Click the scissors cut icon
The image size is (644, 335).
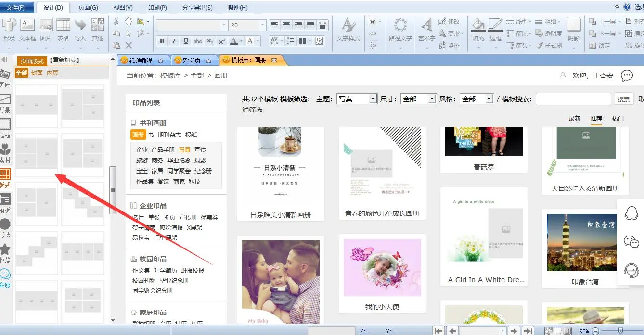(x=116, y=21)
